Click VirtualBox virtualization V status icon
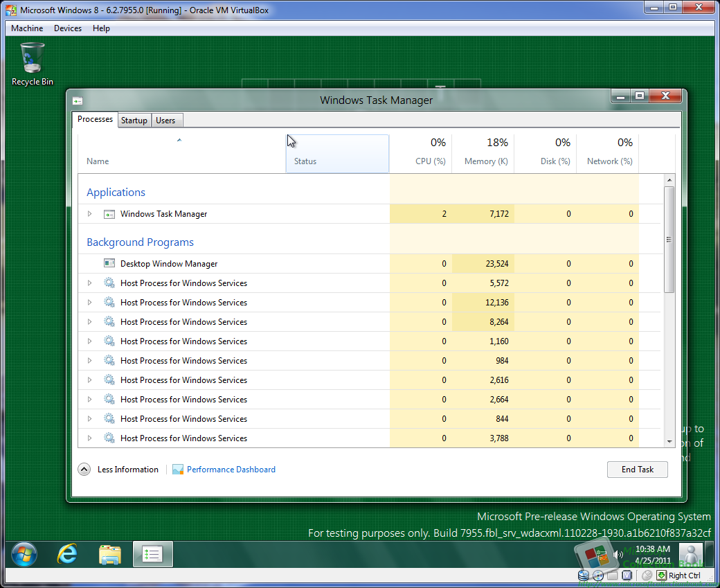 627,575
